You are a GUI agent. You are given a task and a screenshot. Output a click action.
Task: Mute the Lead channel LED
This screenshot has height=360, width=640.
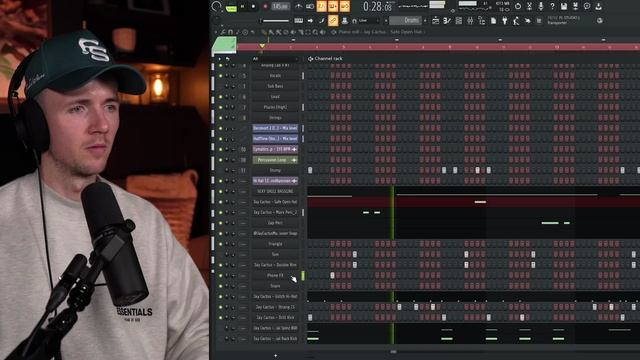click(220, 97)
